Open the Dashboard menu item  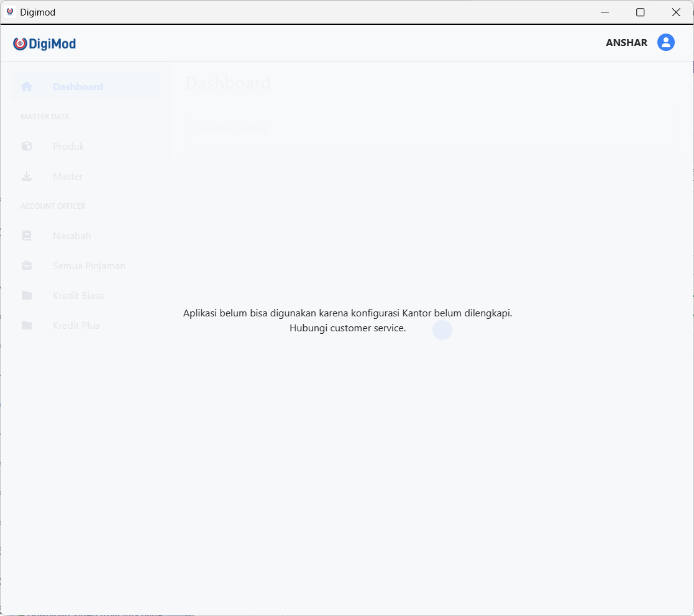78,87
